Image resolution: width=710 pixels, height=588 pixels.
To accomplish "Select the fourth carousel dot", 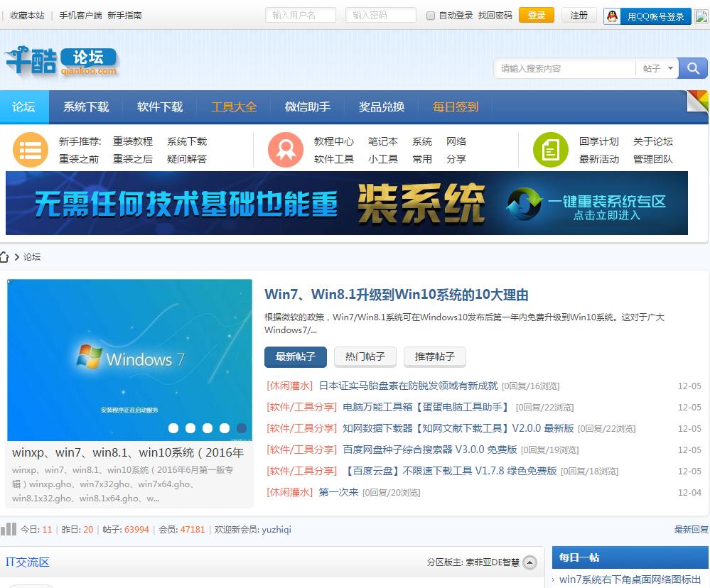I will pos(225,428).
